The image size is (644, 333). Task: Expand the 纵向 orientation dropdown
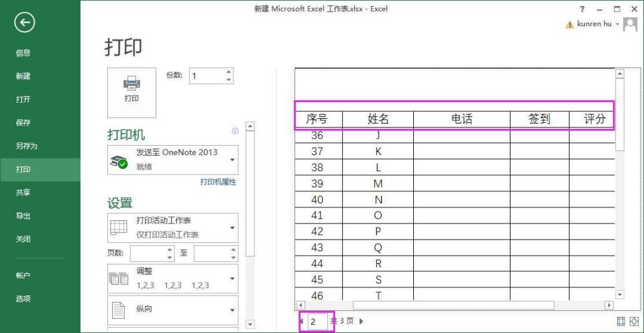click(232, 310)
